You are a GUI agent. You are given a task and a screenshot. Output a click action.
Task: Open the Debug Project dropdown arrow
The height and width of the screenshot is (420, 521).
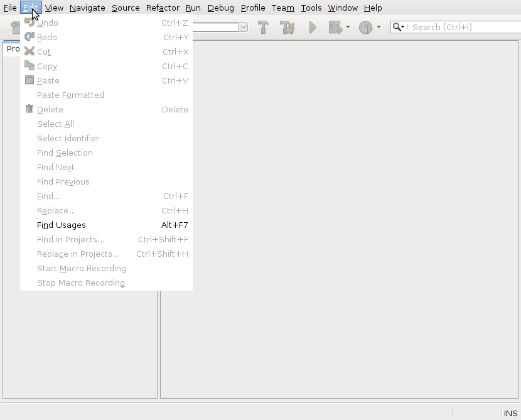pos(348,27)
